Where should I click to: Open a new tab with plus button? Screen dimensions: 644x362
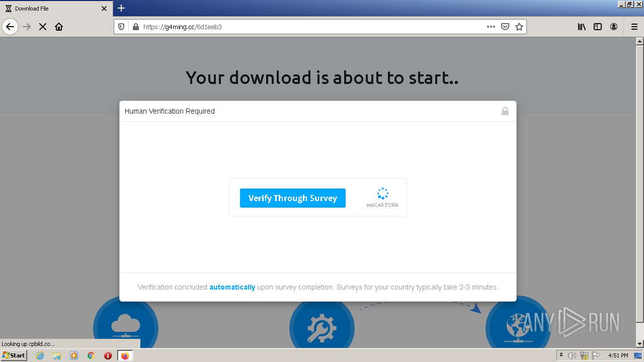point(121,8)
